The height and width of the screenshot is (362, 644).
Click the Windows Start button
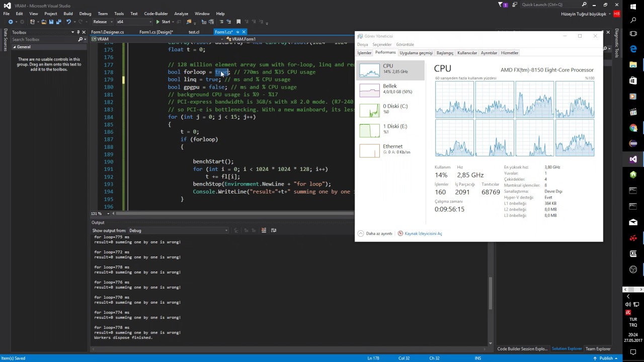(633, 7)
